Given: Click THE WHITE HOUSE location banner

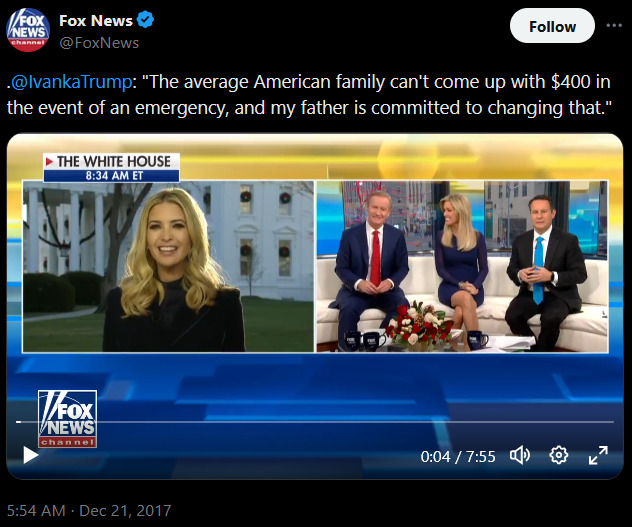Looking at the screenshot, I should (x=111, y=161).
